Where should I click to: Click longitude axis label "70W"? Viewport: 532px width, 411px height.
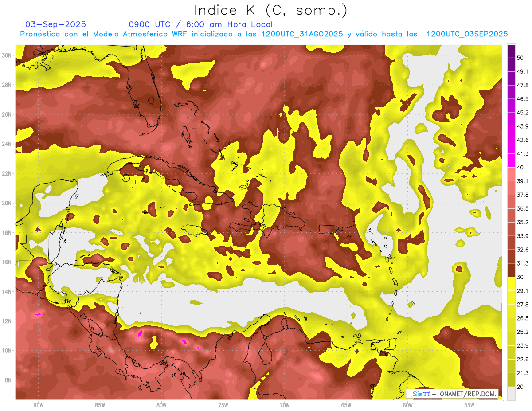click(x=285, y=405)
